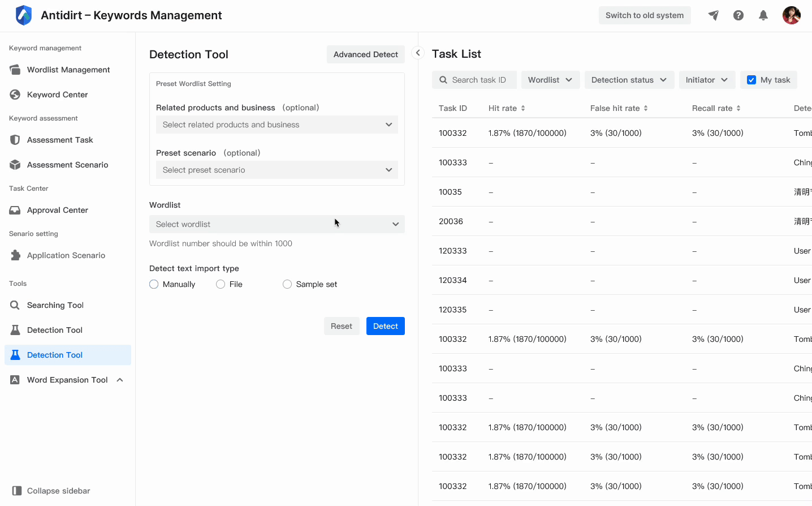The height and width of the screenshot is (506, 812).
Task: Open the paper plane send icon
Action: 714,15
